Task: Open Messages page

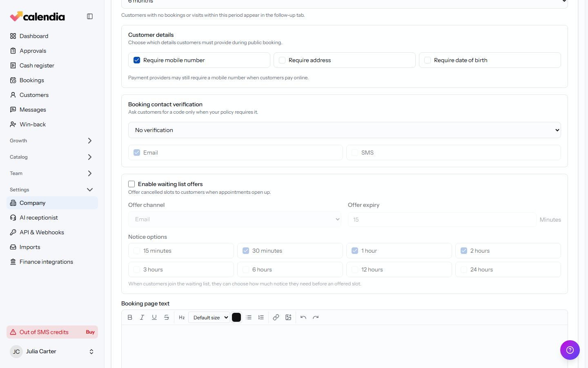Action: pos(52,110)
